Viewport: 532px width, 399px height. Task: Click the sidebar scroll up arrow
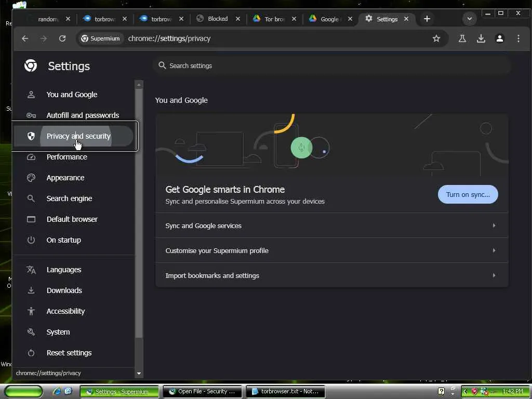(139, 85)
